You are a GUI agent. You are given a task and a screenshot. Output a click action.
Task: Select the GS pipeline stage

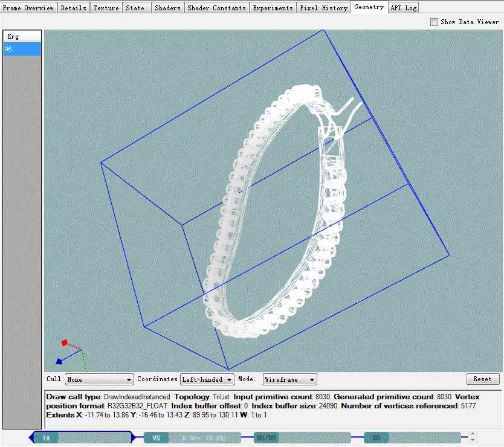tap(412, 438)
